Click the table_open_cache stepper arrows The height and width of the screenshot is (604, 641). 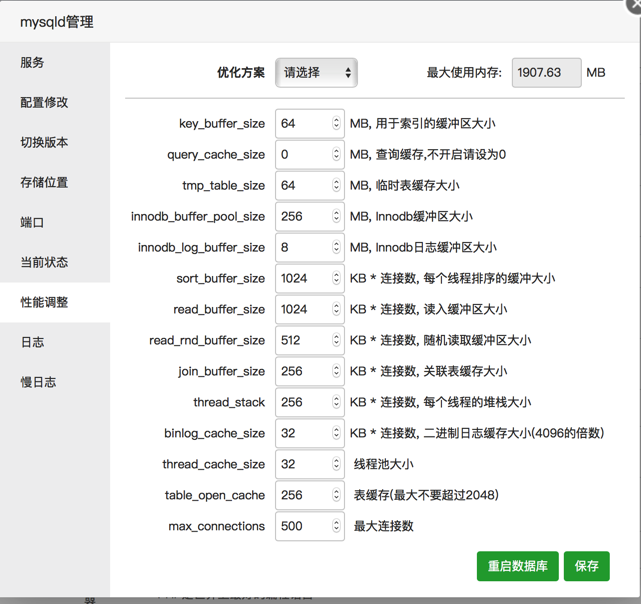click(336, 495)
